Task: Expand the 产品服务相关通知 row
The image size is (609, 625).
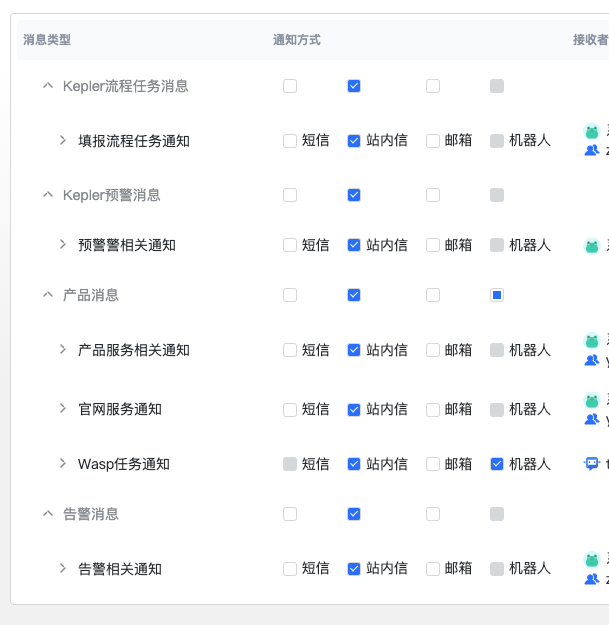Action: point(63,350)
